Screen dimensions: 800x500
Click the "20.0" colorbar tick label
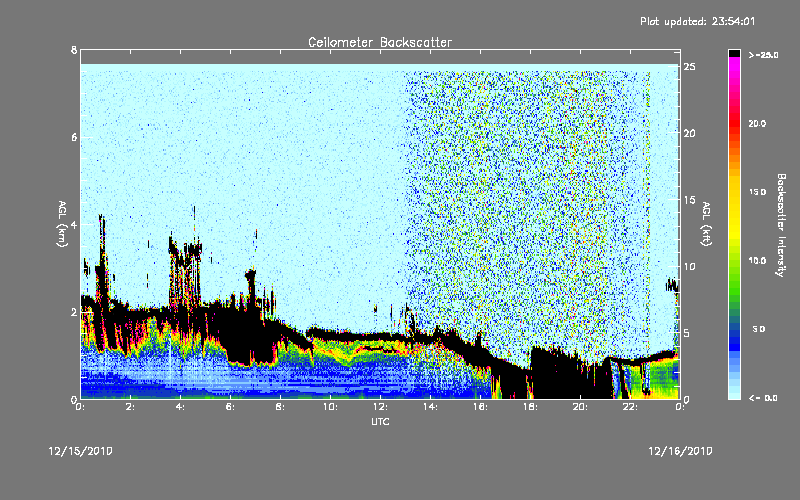(x=757, y=123)
